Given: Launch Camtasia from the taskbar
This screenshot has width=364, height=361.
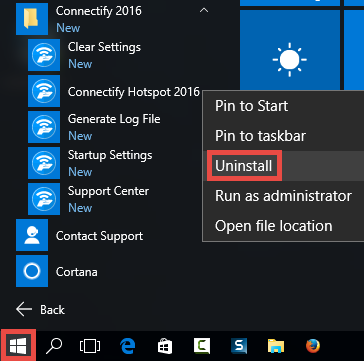Looking at the screenshot, I should (202, 346).
